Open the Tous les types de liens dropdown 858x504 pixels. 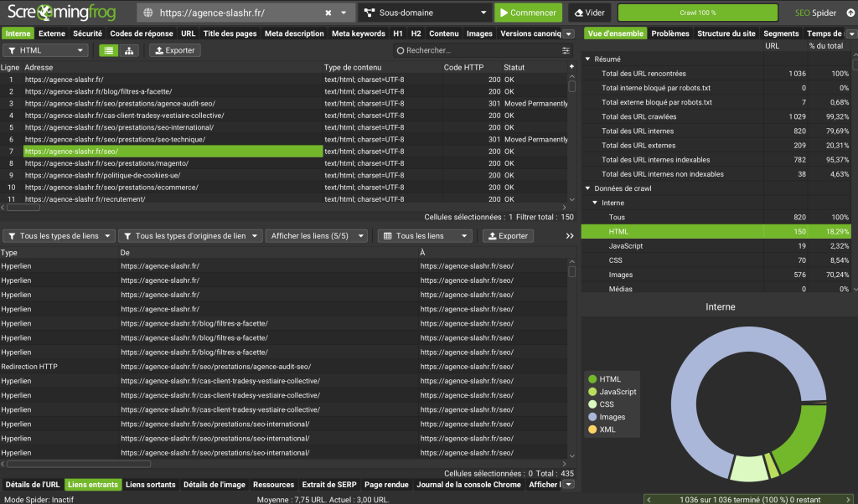coord(59,236)
